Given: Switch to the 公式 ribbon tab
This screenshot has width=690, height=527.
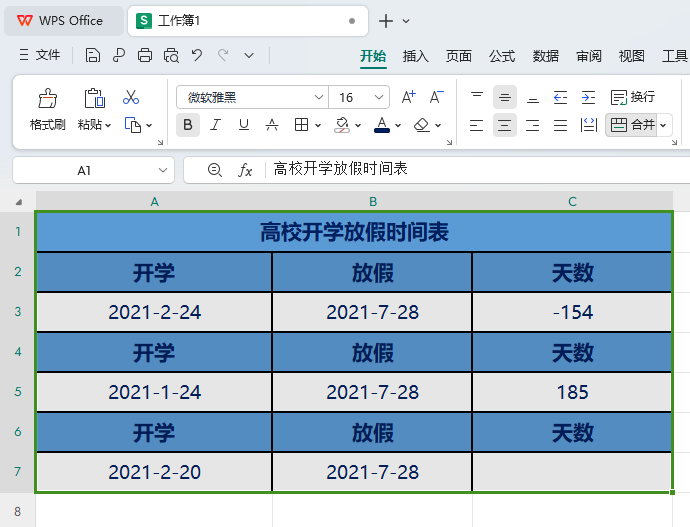Looking at the screenshot, I should 502,56.
